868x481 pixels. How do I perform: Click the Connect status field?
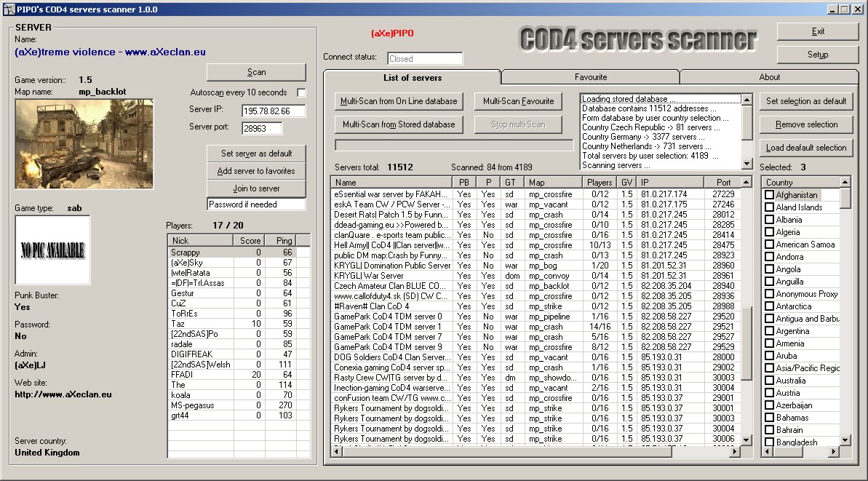point(425,59)
